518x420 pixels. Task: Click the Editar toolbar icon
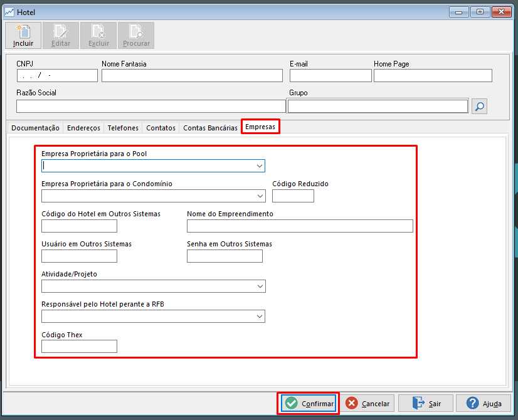click(x=61, y=35)
